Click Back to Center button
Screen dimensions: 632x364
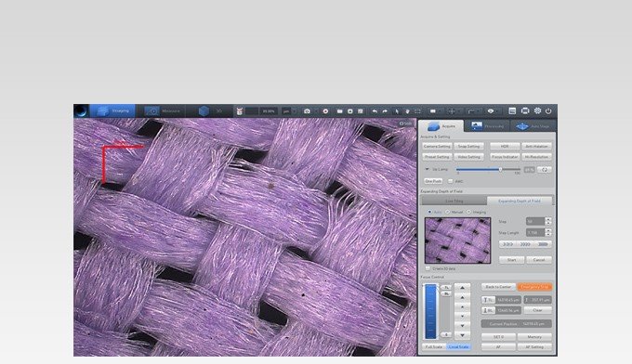pos(498,287)
